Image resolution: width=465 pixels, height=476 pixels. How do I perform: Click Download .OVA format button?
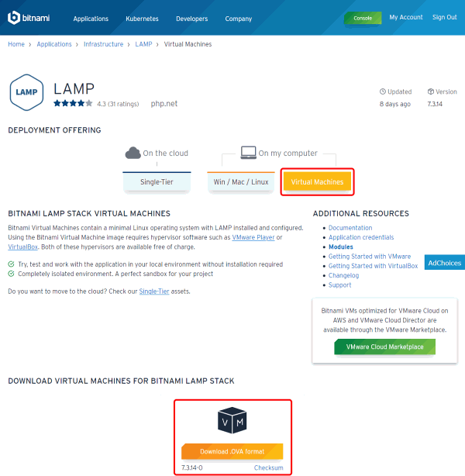tap(232, 451)
